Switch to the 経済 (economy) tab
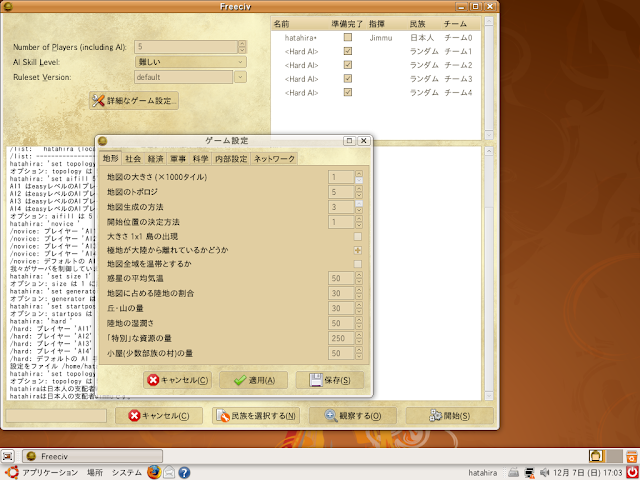 (x=156, y=159)
